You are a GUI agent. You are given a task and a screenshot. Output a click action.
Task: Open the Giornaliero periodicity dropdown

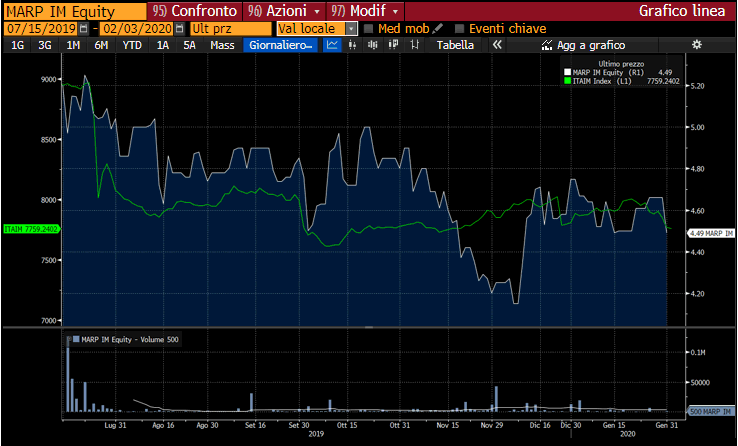click(280, 45)
